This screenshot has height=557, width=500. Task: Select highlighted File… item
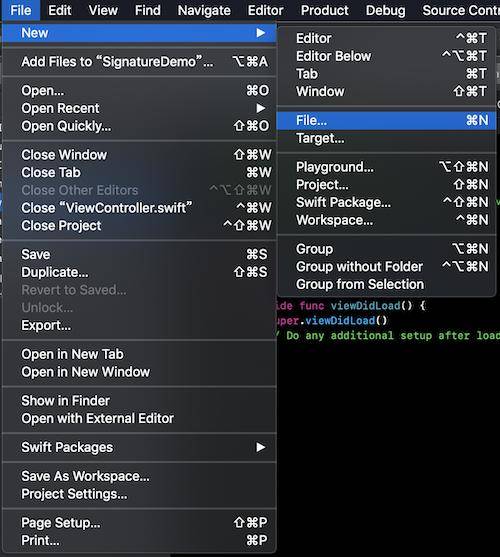pos(386,120)
